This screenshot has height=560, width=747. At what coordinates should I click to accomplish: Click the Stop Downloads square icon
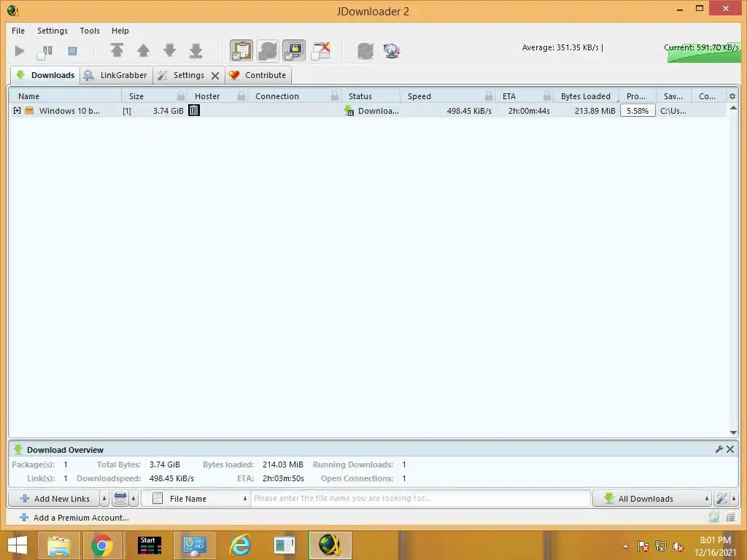(x=72, y=51)
